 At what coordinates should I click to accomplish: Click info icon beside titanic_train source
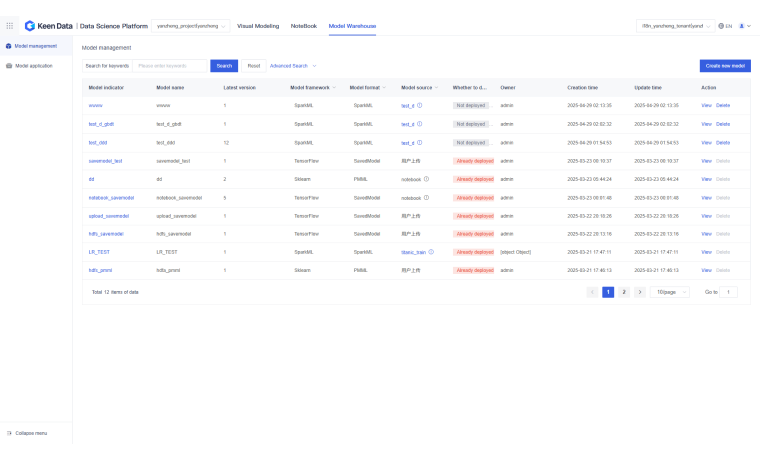tap(431, 252)
